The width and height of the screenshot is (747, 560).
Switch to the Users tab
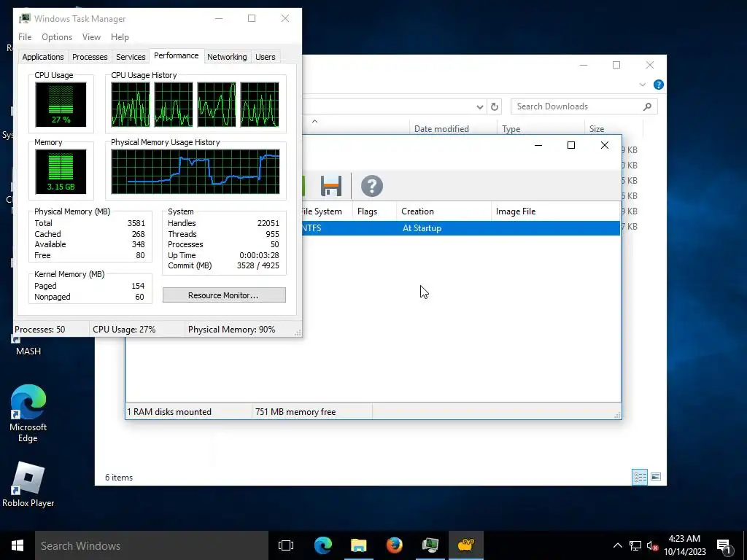tap(266, 57)
